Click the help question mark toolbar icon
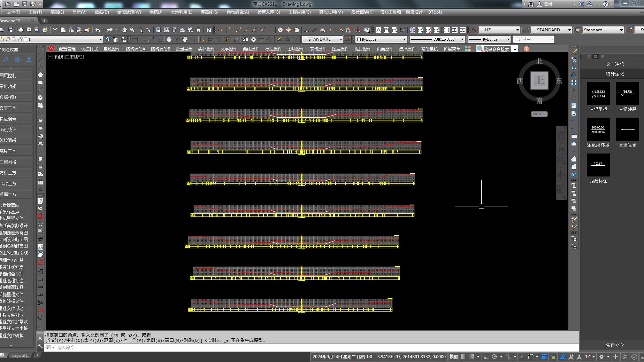The width and height of the screenshot is (644, 362). click(208, 30)
